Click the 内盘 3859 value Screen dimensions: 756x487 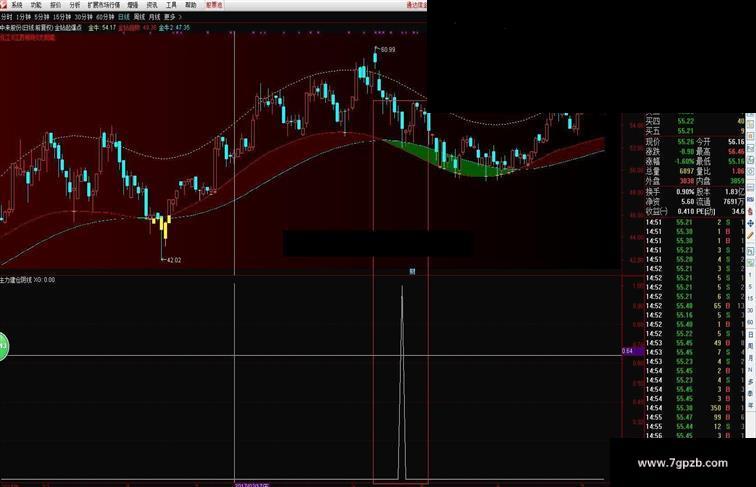pyautogui.click(x=737, y=181)
